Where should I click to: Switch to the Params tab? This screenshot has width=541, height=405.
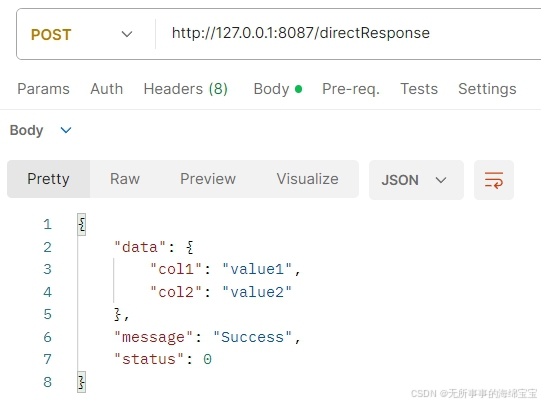[x=43, y=89]
